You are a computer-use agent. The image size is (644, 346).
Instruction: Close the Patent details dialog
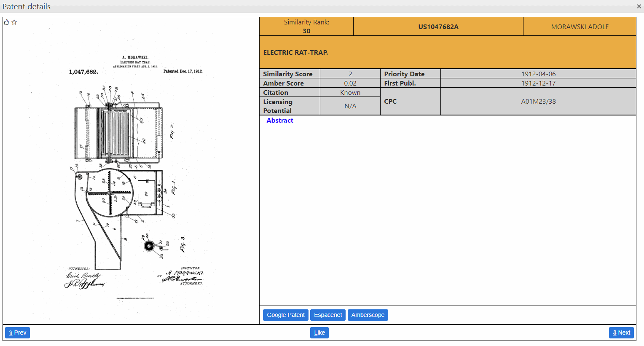[x=639, y=6]
